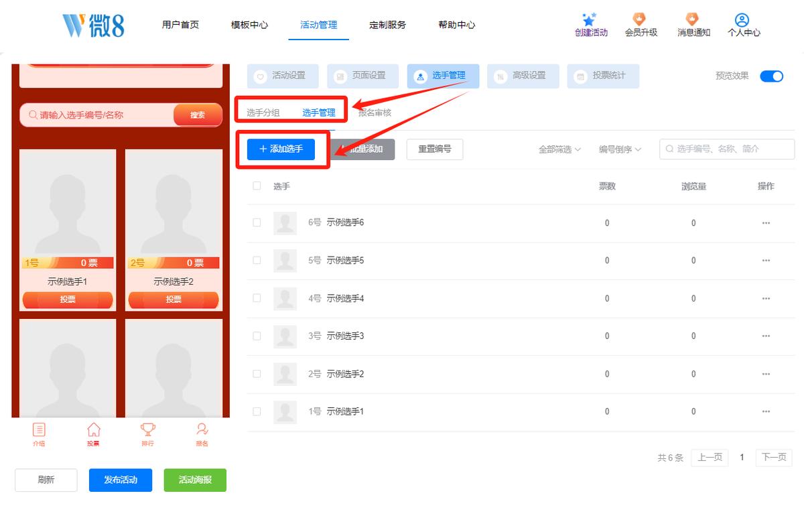The image size is (804, 532).
Task: Go to 上一页 in pagination
Action: point(710,458)
